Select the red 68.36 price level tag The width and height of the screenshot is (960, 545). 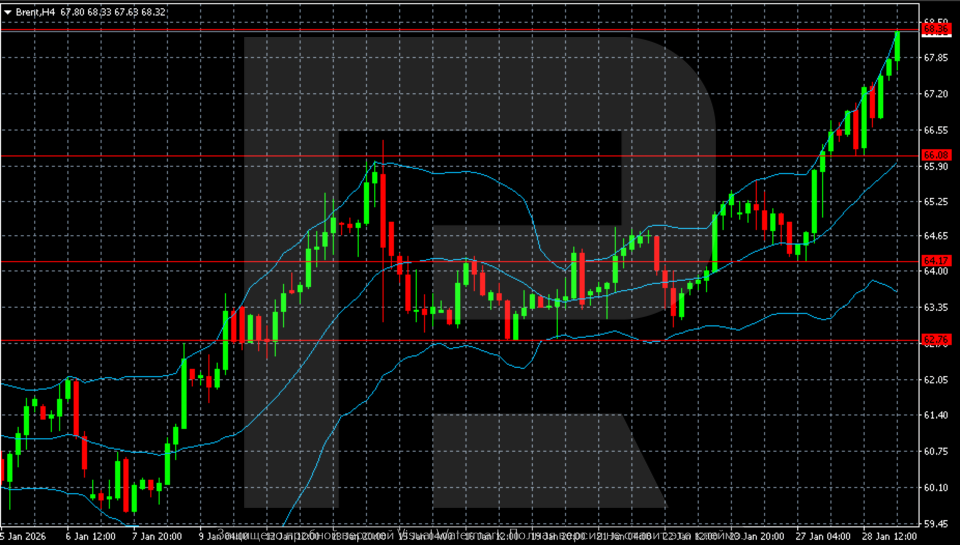click(936, 31)
